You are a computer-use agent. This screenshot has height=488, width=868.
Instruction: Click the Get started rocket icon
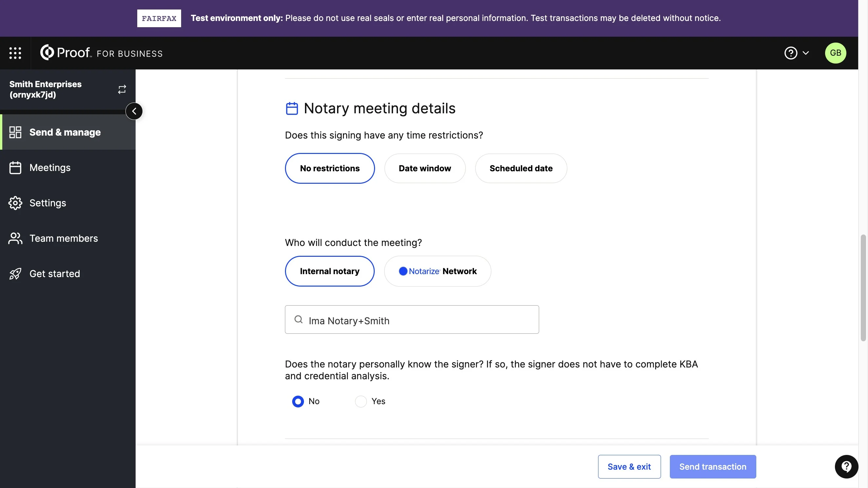click(15, 274)
